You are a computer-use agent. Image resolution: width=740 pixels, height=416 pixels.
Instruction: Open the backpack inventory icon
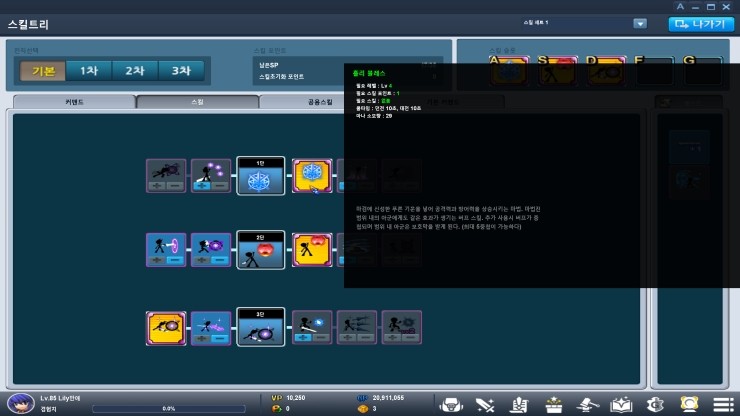pos(451,405)
